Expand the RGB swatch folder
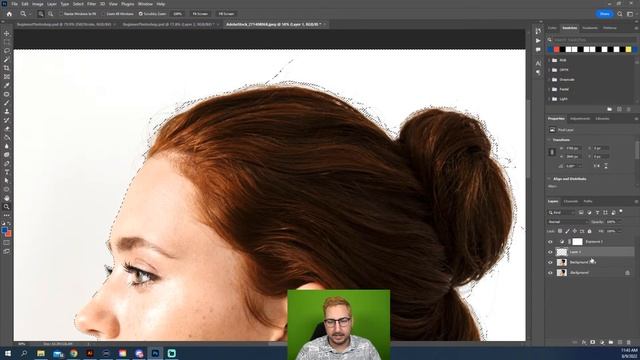Image resolution: width=640 pixels, height=360 pixels. 549,60
